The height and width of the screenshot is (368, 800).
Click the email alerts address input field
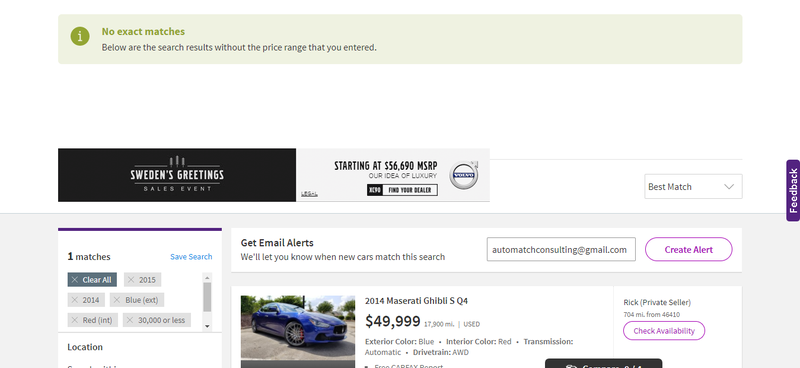coord(561,250)
